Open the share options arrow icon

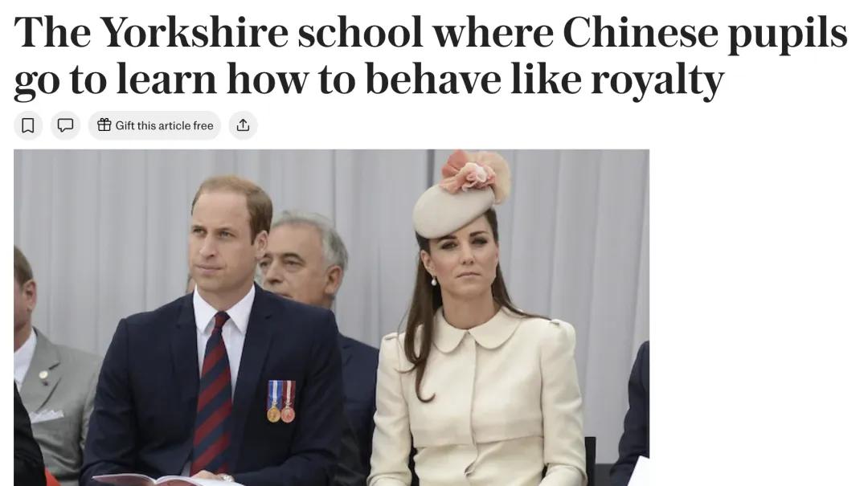tap(243, 125)
